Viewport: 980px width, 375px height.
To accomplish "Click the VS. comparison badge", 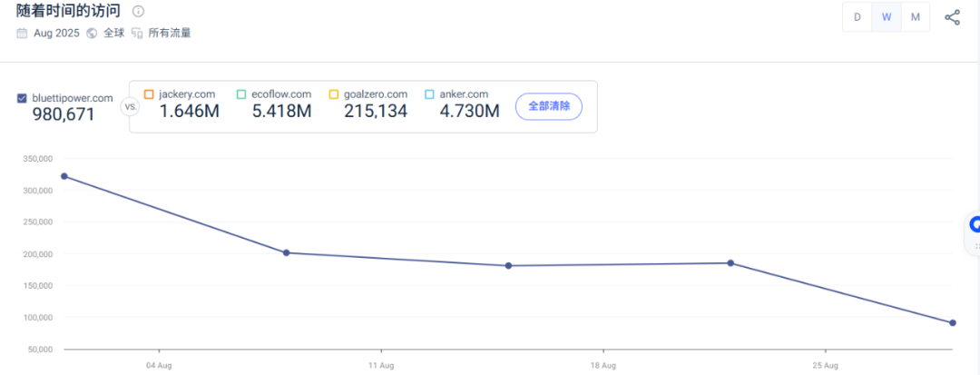I will tap(130, 106).
